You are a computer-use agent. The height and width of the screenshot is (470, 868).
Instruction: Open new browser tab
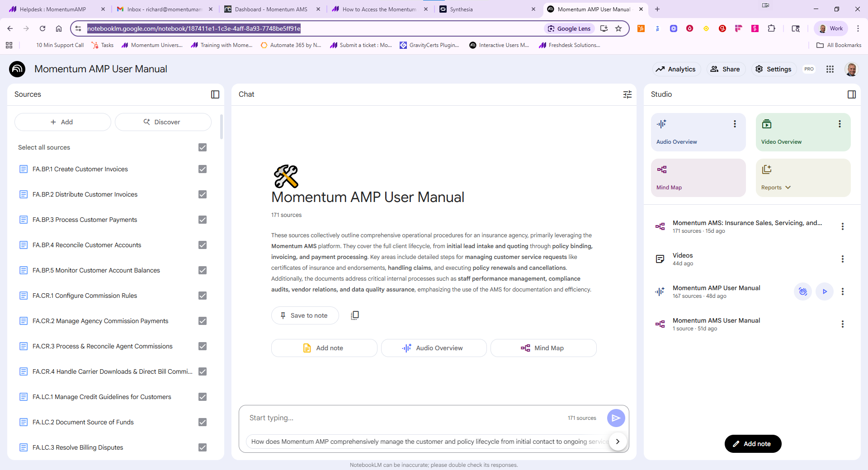(x=657, y=9)
